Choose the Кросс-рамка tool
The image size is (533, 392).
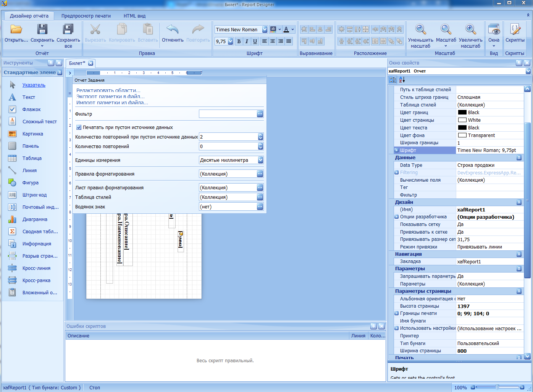(x=36, y=281)
